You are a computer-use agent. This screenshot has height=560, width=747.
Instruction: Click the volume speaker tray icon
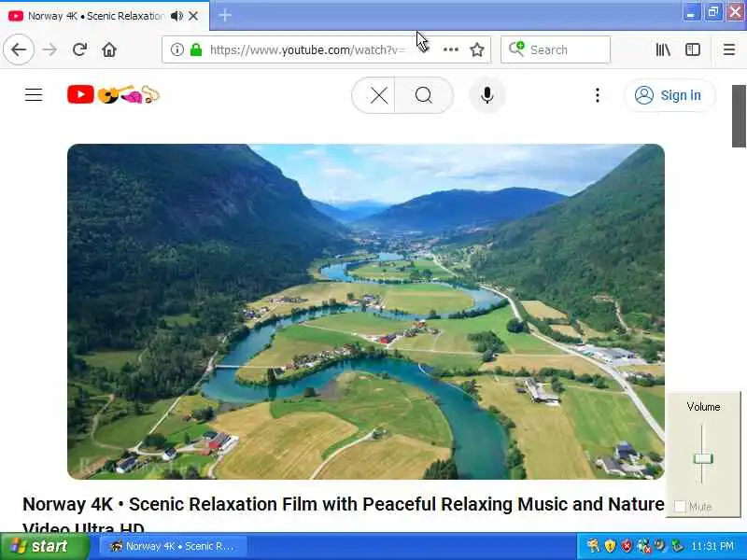660,546
